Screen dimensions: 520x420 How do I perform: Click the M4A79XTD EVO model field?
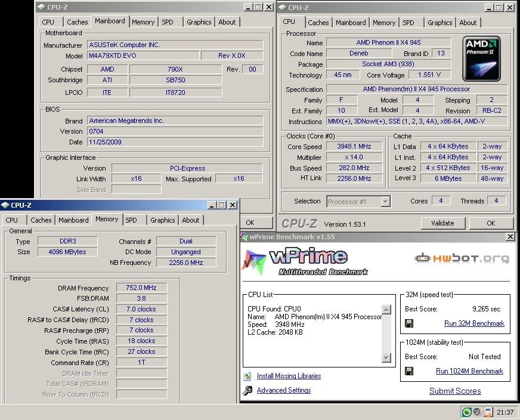[143, 55]
